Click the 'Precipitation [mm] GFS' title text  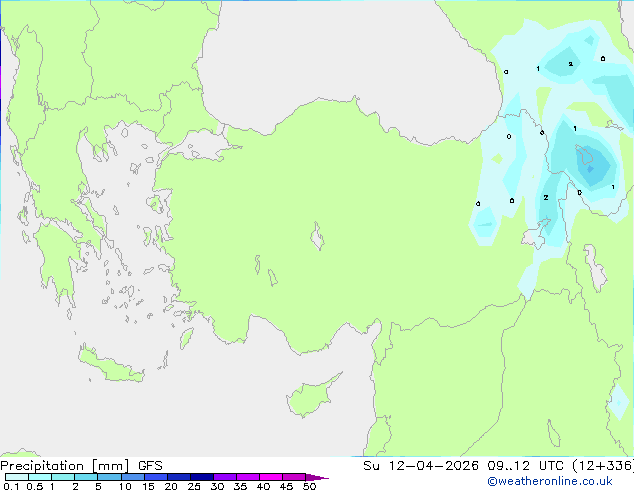click(x=81, y=466)
